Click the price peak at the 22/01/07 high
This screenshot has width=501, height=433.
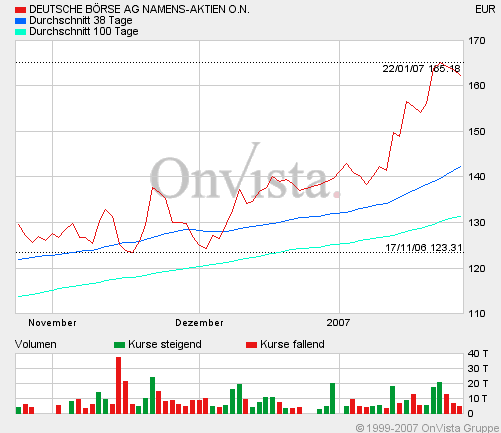(441, 63)
